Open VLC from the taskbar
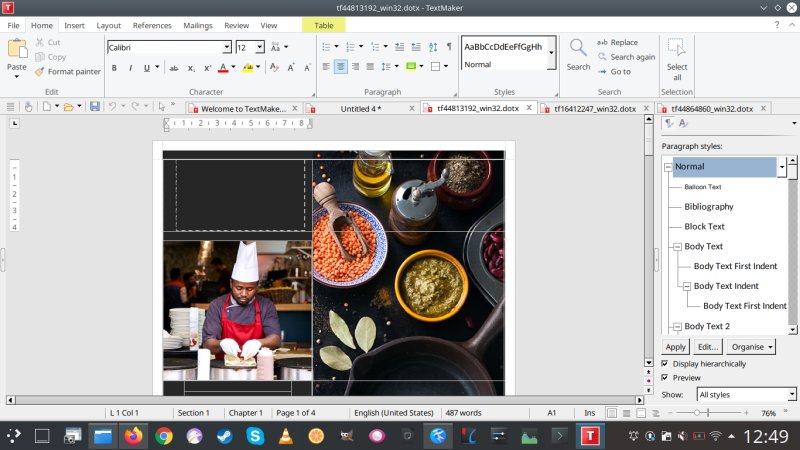 [286, 436]
